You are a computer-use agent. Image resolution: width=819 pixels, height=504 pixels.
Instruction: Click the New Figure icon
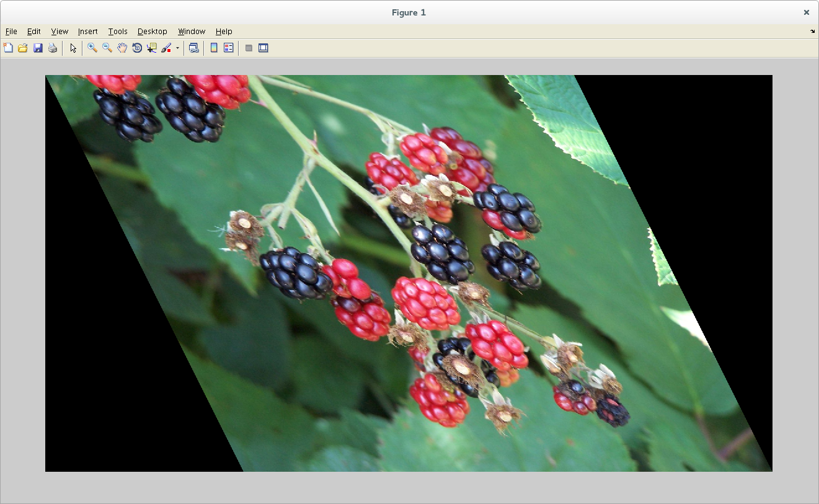8,48
